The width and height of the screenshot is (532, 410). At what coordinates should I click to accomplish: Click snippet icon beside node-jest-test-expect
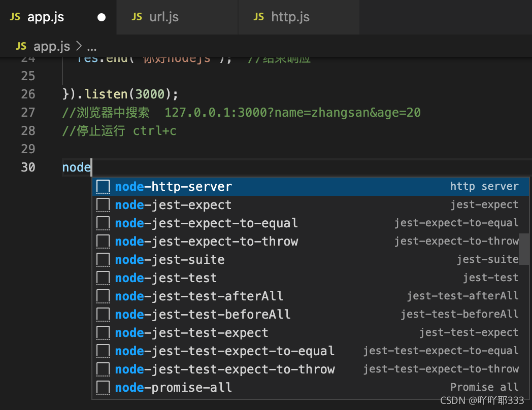point(103,333)
